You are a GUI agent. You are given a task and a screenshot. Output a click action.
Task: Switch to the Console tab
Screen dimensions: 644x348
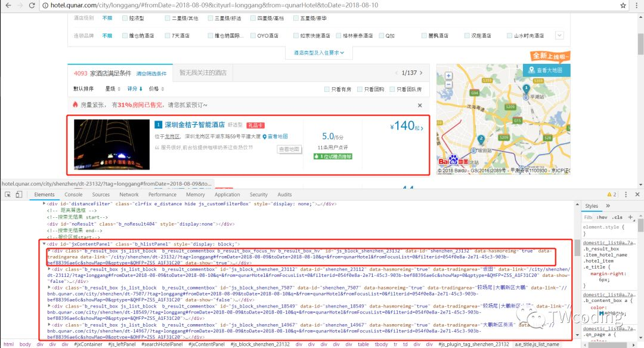(x=73, y=195)
